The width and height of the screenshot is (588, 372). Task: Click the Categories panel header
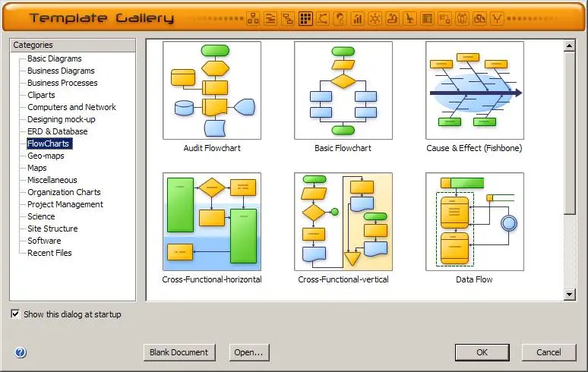[72, 45]
